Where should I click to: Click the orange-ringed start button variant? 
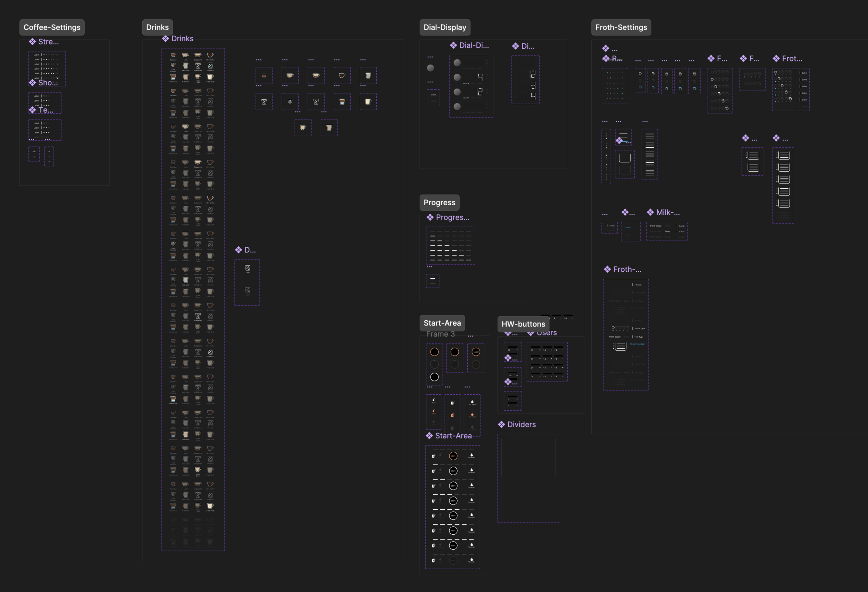coord(453,455)
